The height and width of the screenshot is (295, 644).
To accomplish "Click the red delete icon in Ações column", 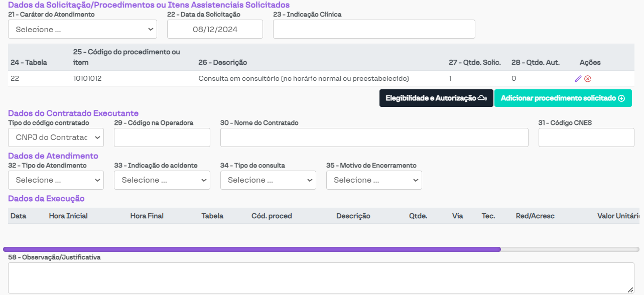I will 587,79.
